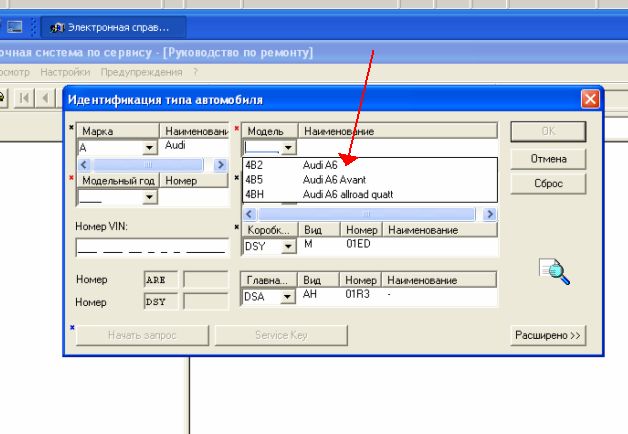Click the OK button
The image size is (628, 434).
click(548, 131)
